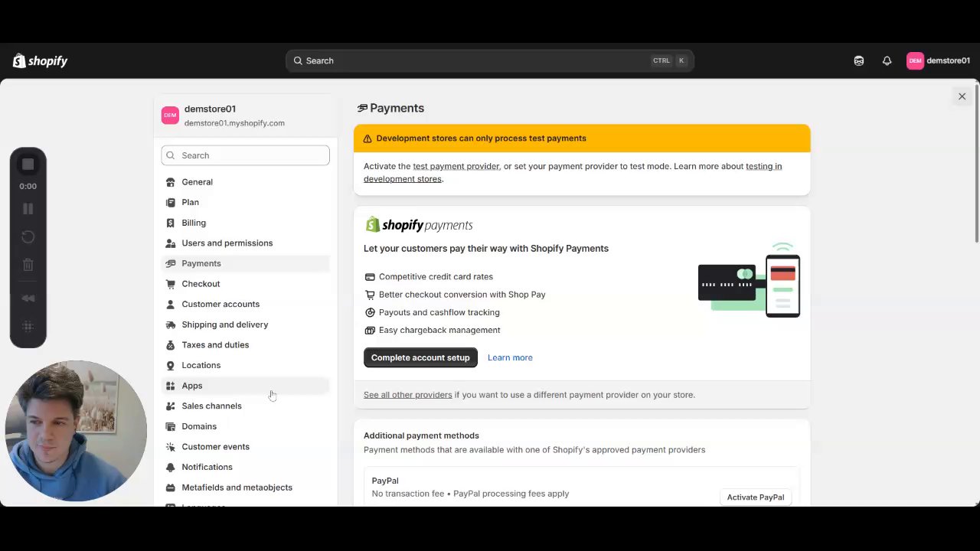The height and width of the screenshot is (551, 980).
Task: Click the Notifications sidebar bell icon
Action: click(x=170, y=467)
